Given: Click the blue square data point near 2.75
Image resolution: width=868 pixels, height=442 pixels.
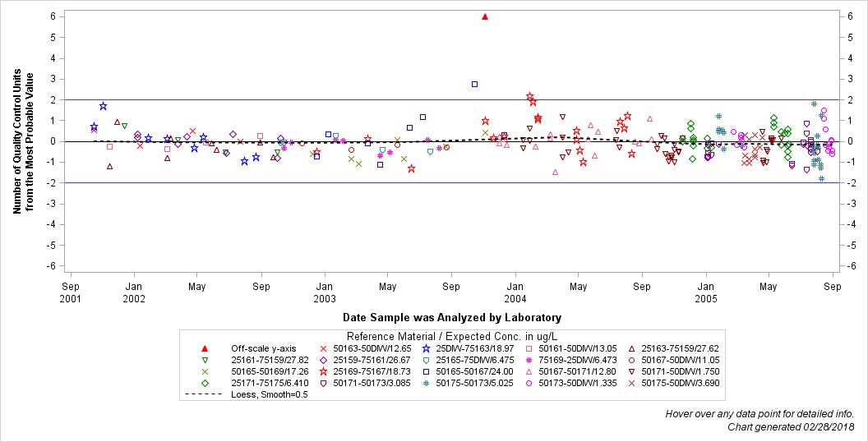Looking at the screenshot, I should coord(474,84).
